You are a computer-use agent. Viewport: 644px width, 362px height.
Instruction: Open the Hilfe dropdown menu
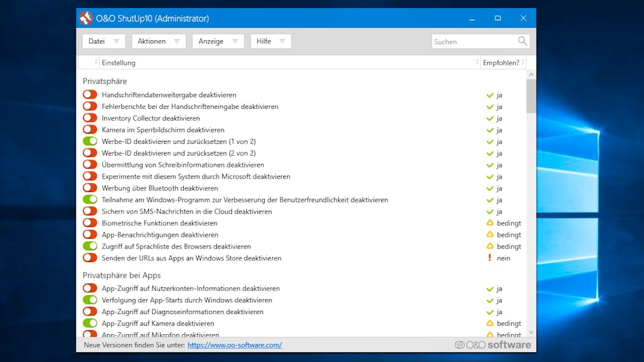point(271,41)
